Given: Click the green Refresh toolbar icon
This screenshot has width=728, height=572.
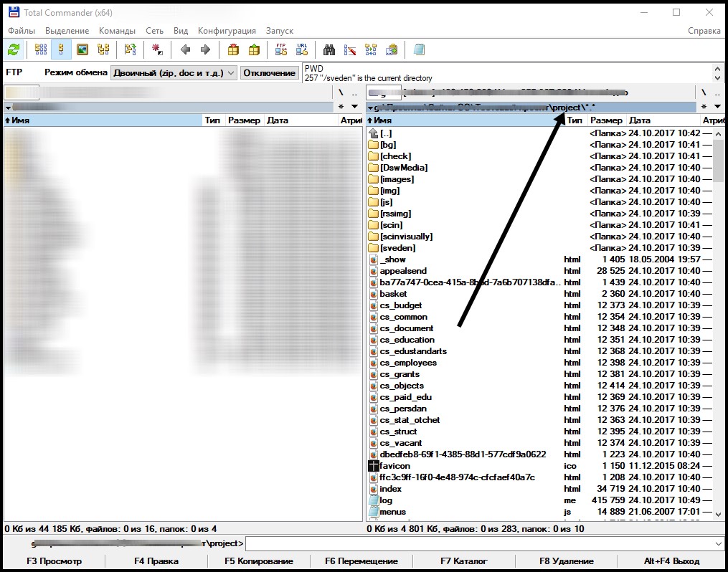Looking at the screenshot, I should point(14,49).
